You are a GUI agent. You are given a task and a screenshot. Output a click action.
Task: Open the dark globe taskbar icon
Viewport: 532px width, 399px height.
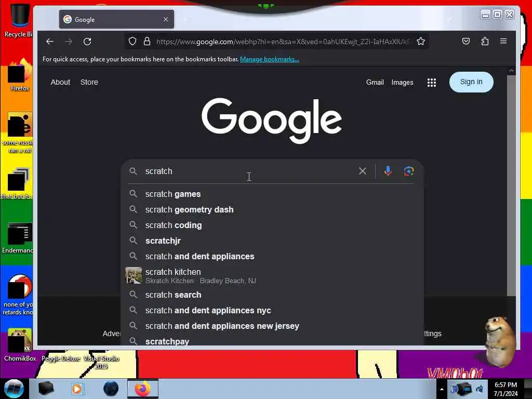tap(111, 389)
